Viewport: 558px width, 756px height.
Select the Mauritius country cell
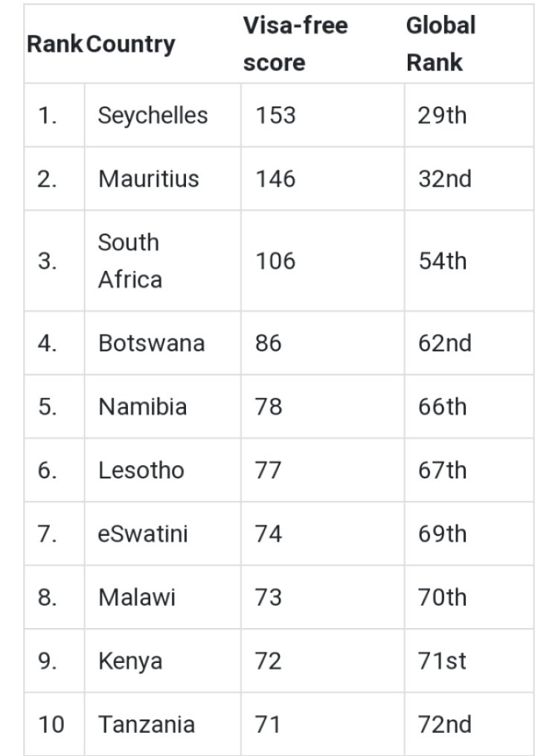[x=148, y=179]
